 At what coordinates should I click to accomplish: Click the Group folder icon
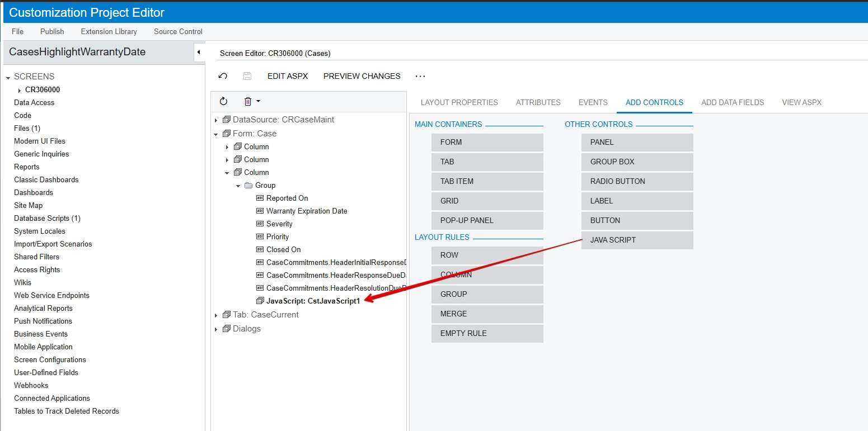click(x=248, y=185)
